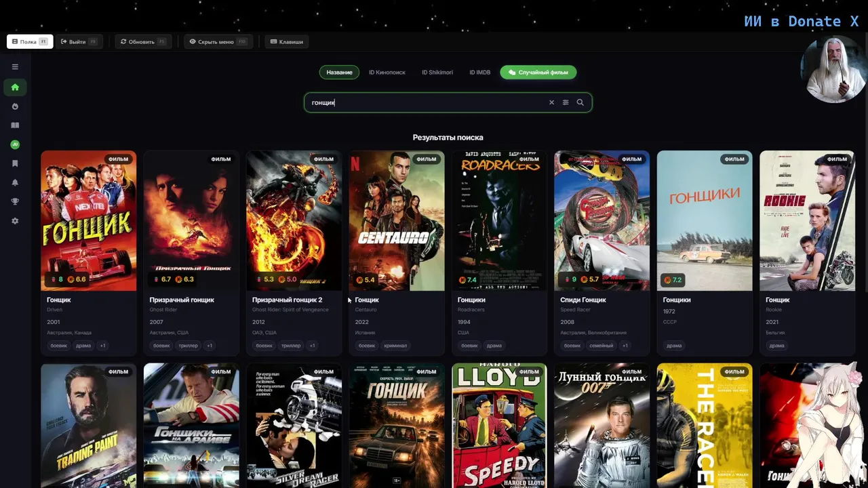Open the Harold Lloyd Speedy poster
The image size is (868, 488).
(500, 426)
